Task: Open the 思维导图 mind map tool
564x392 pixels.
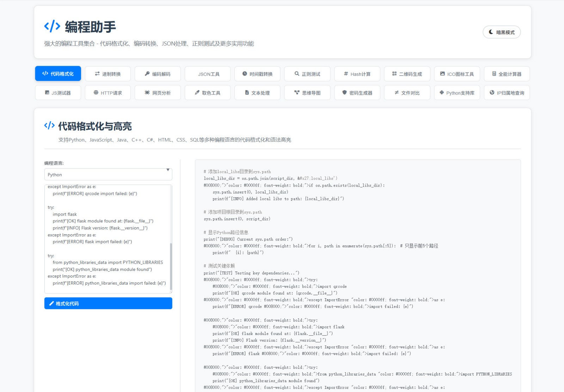Action: point(307,93)
